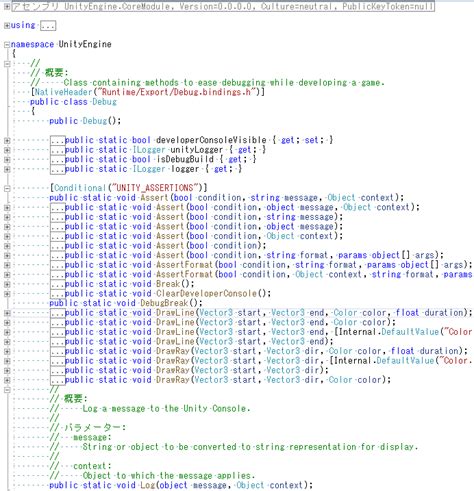Expand DrawLine with color and duration
The height and width of the screenshot is (491, 474).
click(7, 313)
